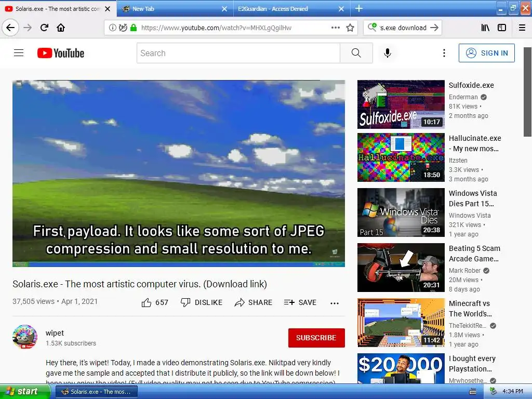
Task: Show site information icon in address bar
Action: coord(112,28)
